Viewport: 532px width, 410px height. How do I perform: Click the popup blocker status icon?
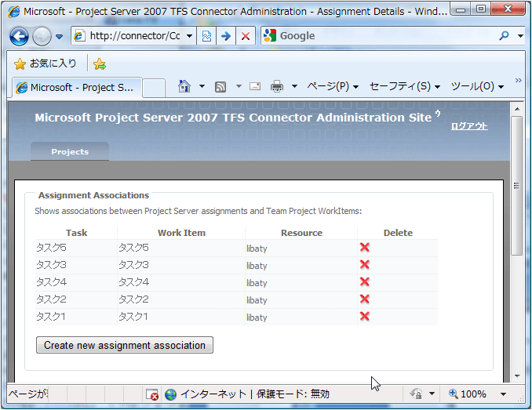(151, 394)
